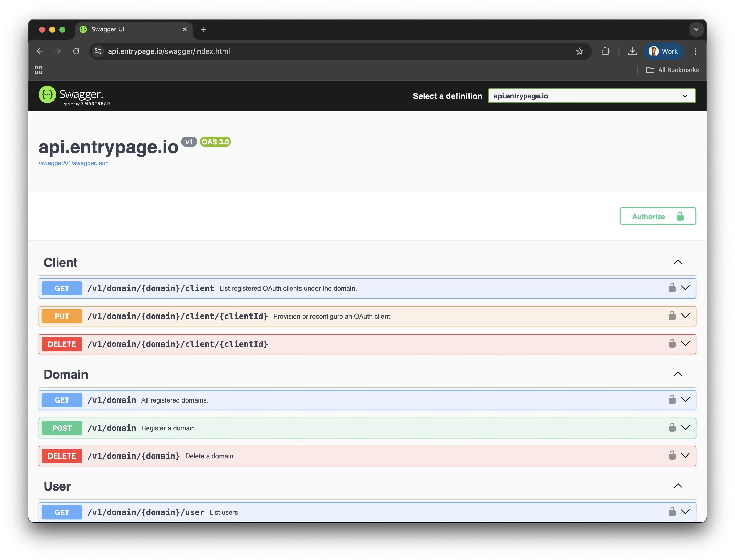
Task: Reload the Swagger page
Action: (x=76, y=51)
